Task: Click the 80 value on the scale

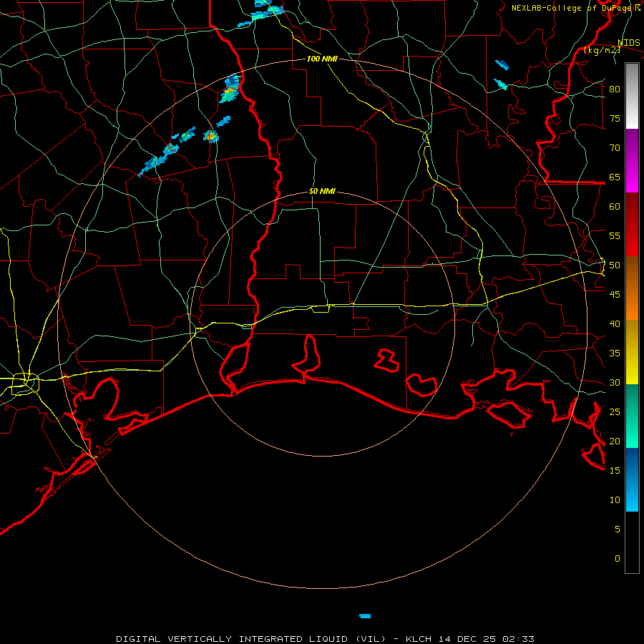Action: click(615, 89)
